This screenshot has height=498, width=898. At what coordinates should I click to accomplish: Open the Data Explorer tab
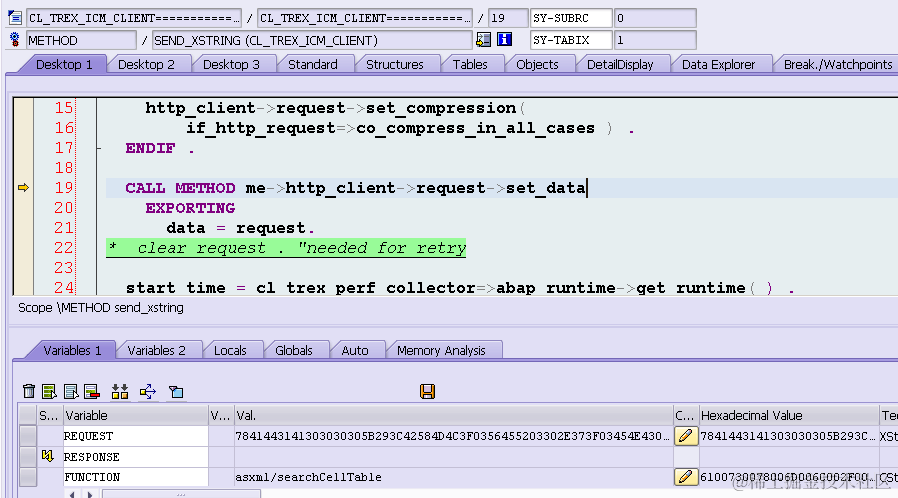(x=718, y=64)
